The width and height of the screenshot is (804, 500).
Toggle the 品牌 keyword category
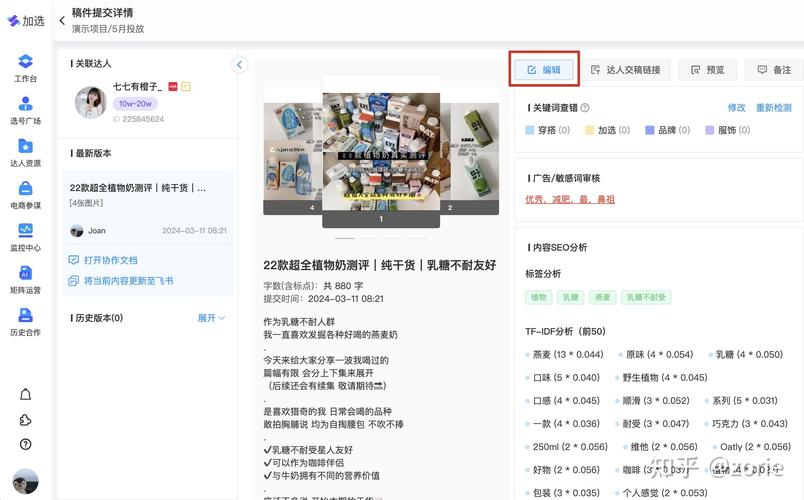click(x=668, y=130)
